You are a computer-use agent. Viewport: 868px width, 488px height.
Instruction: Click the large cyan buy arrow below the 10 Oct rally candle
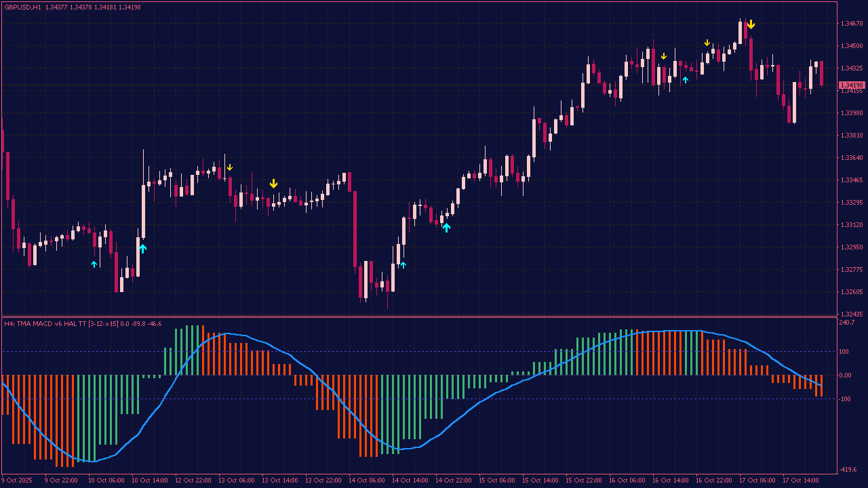pyautogui.click(x=142, y=249)
